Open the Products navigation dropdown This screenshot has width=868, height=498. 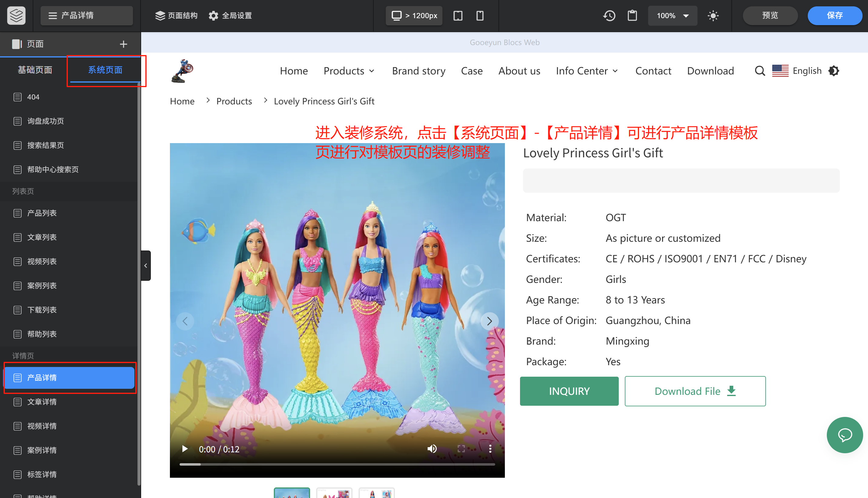[x=349, y=71]
